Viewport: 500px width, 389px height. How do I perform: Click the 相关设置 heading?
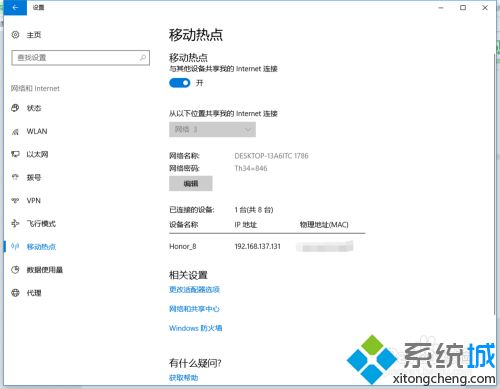(x=188, y=275)
